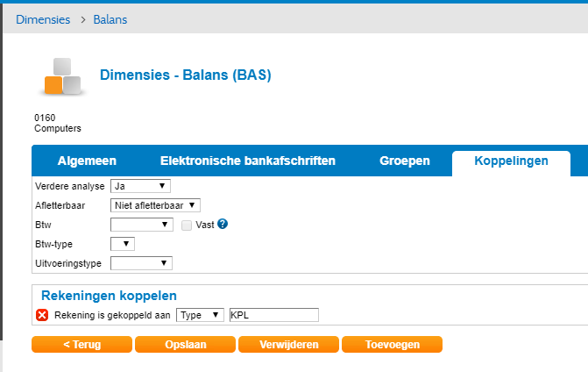Open the Btw dropdown list

click(x=142, y=225)
